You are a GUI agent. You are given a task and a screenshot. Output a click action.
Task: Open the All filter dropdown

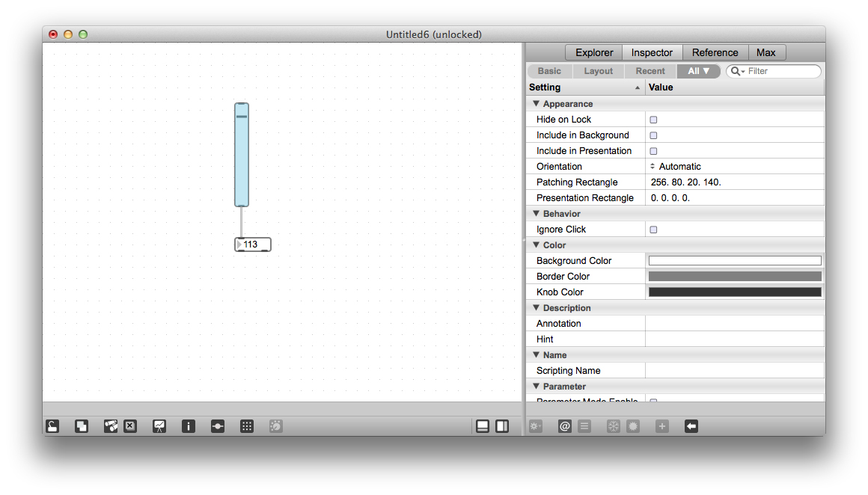(x=699, y=71)
